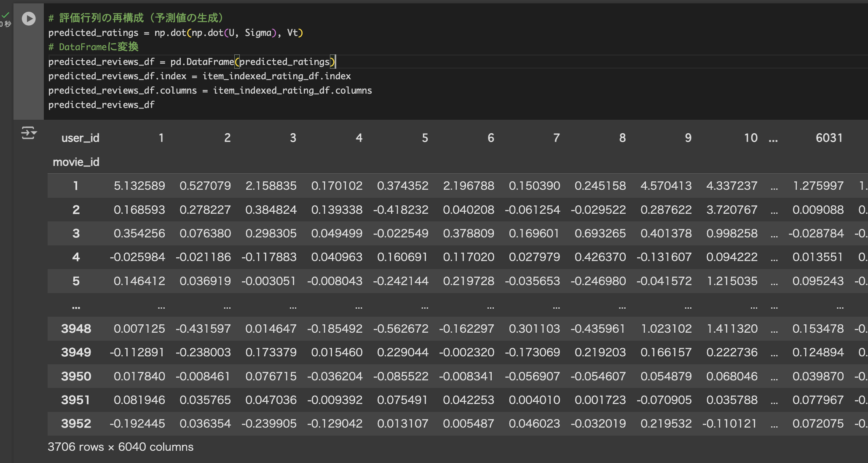
Task: Click the Japanese comment on first code line
Action: pos(136,18)
